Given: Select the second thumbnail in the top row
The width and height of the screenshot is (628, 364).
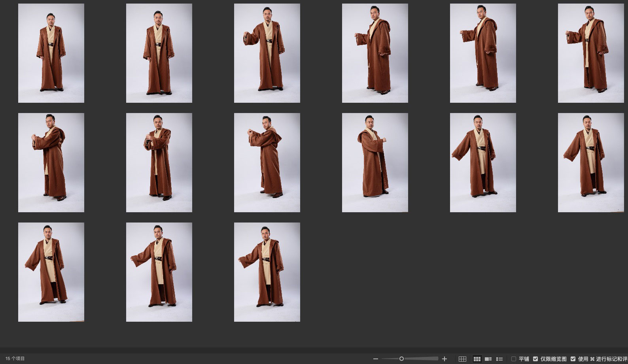Looking at the screenshot, I should pos(159,53).
